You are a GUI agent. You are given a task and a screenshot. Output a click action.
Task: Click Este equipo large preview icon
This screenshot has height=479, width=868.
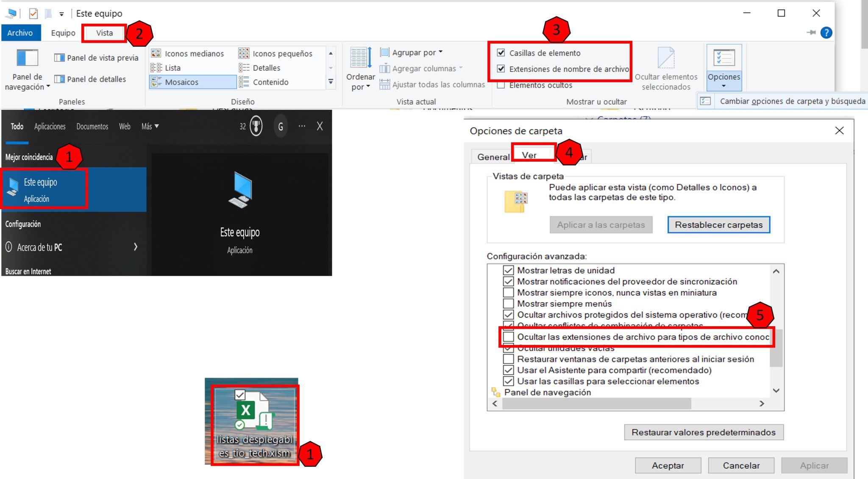point(241,190)
